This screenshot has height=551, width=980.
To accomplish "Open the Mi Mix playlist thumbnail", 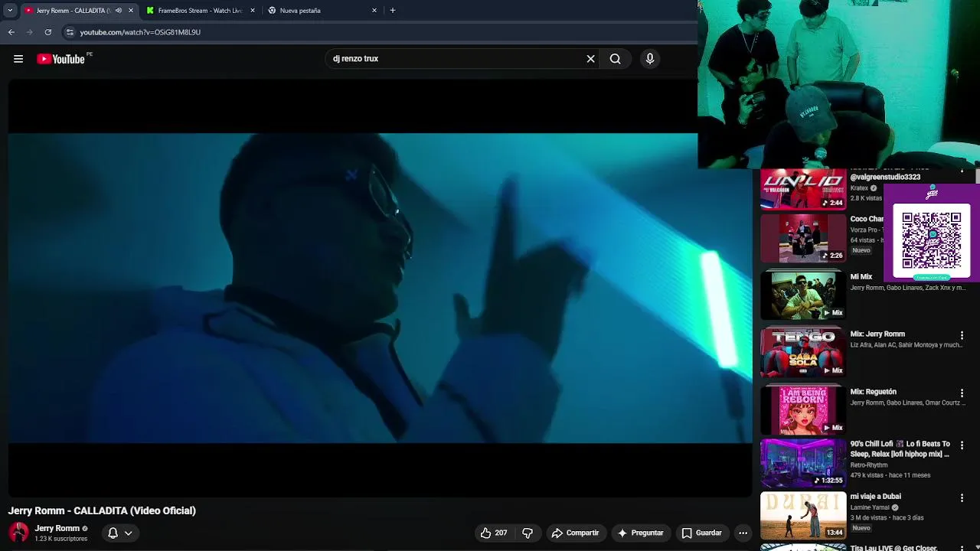I will click(802, 295).
